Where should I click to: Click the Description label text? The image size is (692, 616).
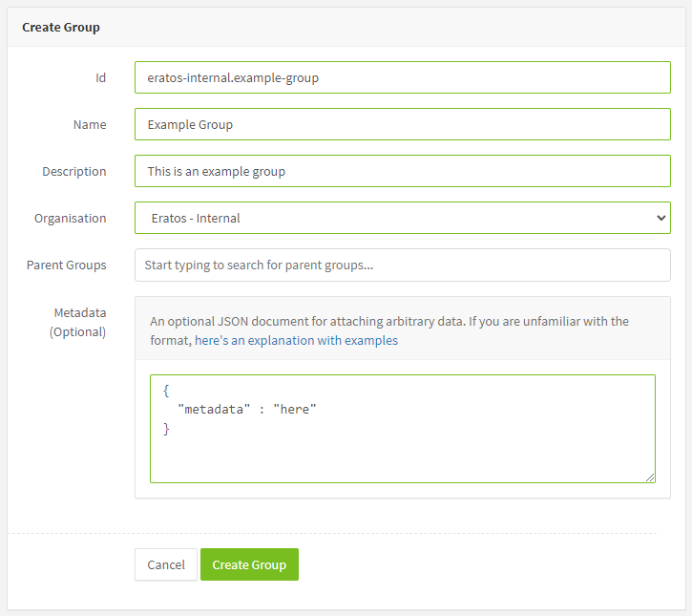[74, 171]
